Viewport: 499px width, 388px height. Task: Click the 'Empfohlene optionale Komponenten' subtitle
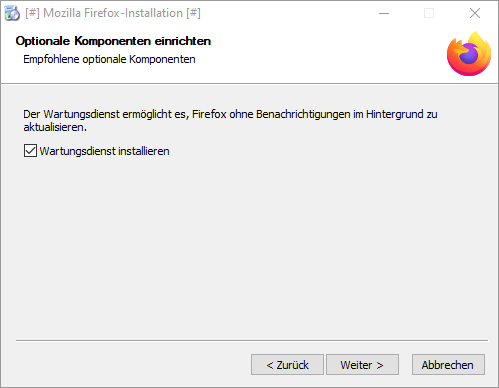click(x=109, y=59)
